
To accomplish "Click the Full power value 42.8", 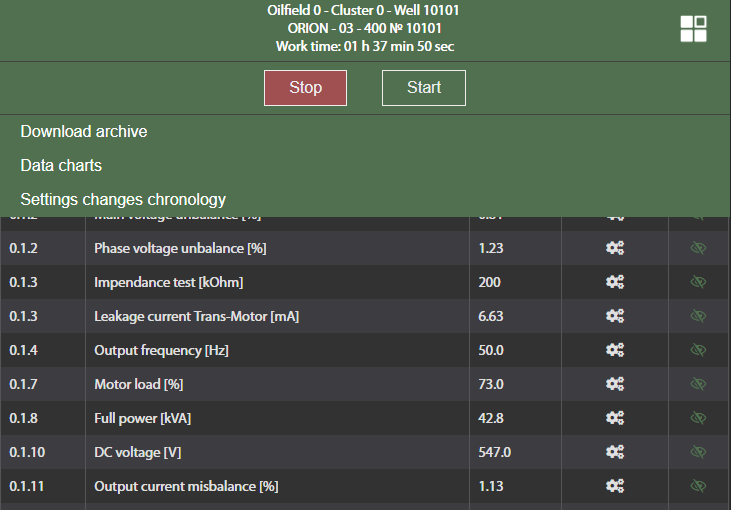I will pos(491,418).
